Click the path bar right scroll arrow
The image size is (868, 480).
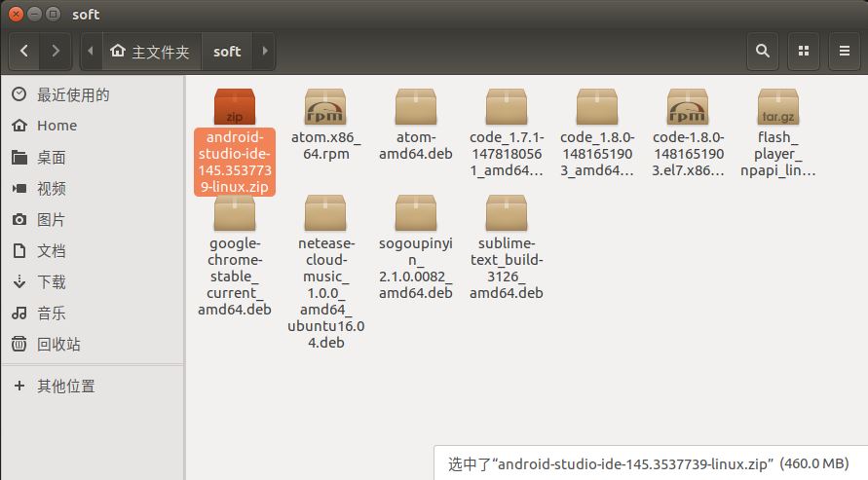point(265,51)
